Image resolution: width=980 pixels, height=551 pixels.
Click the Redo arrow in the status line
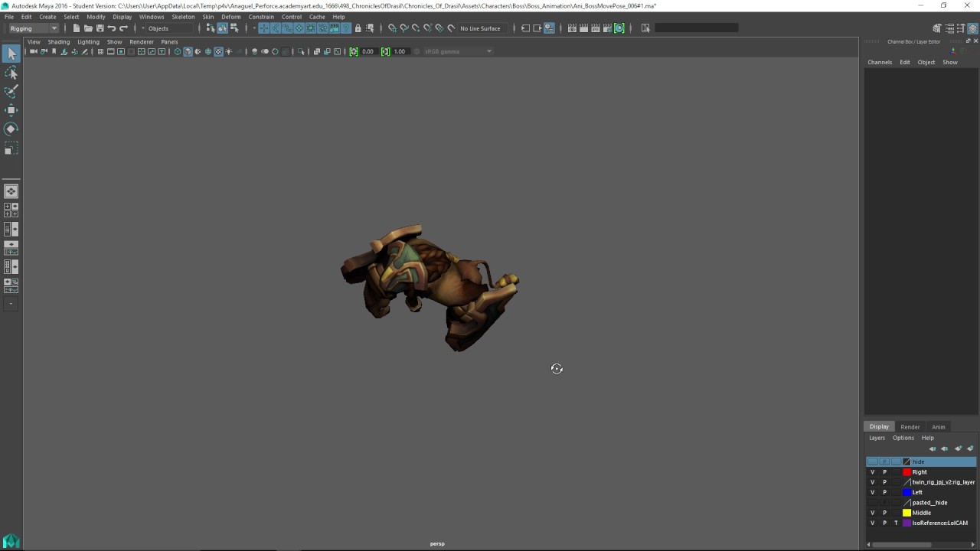pyautogui.click(x=123, y=28)
